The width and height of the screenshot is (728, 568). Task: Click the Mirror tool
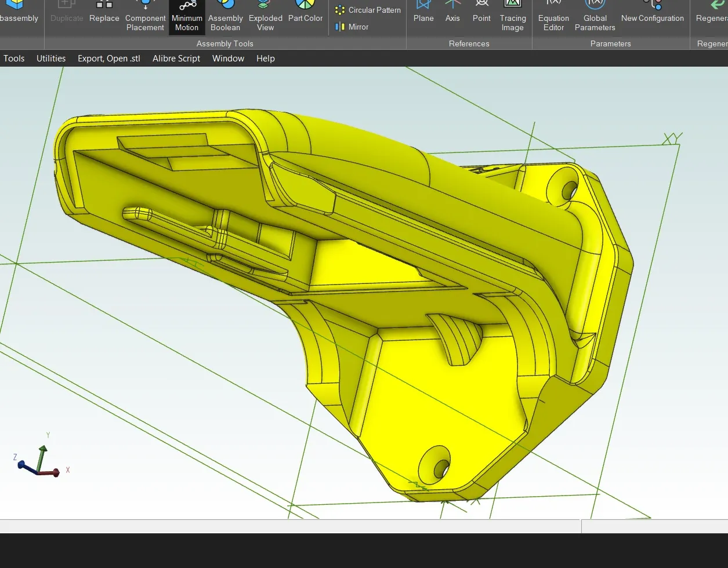click(x=352, y=27)
